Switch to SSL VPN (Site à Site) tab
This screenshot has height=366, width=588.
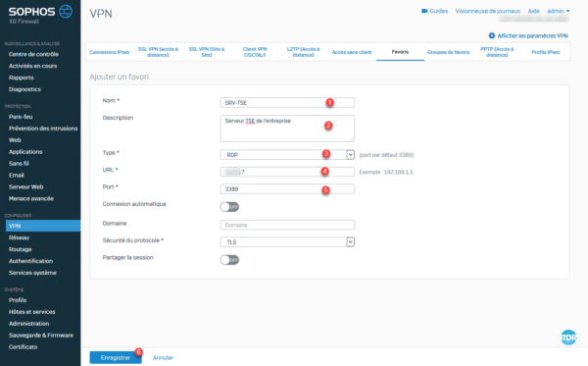(x=206, y=52)
